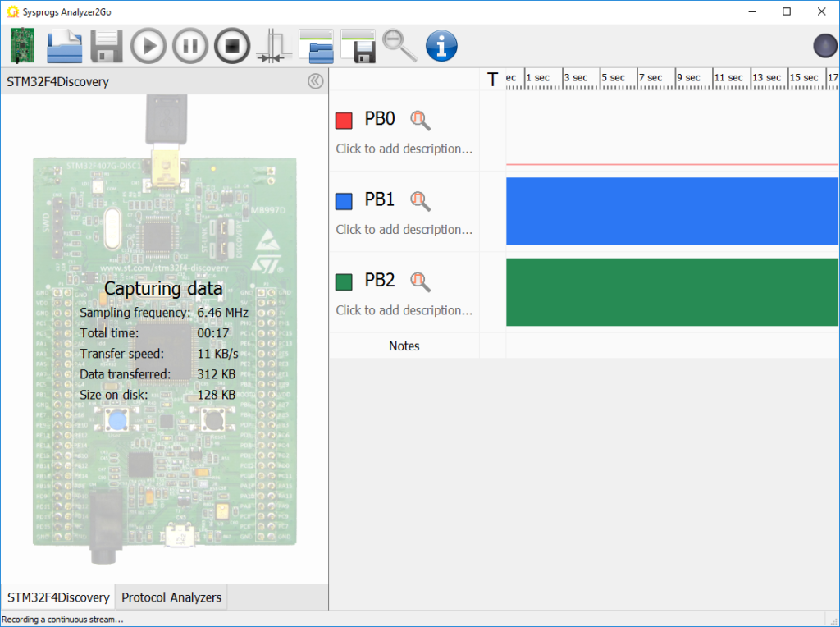Viewport: 840px width, 627px height.
Task: Click the blue PB1 color swatch
Action: [x=344, y=202]
